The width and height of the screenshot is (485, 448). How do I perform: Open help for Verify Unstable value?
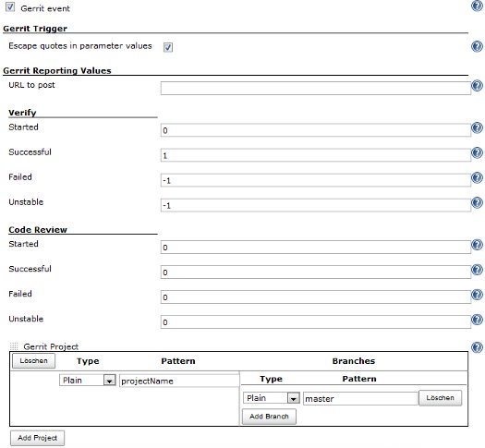pos(477,203)
